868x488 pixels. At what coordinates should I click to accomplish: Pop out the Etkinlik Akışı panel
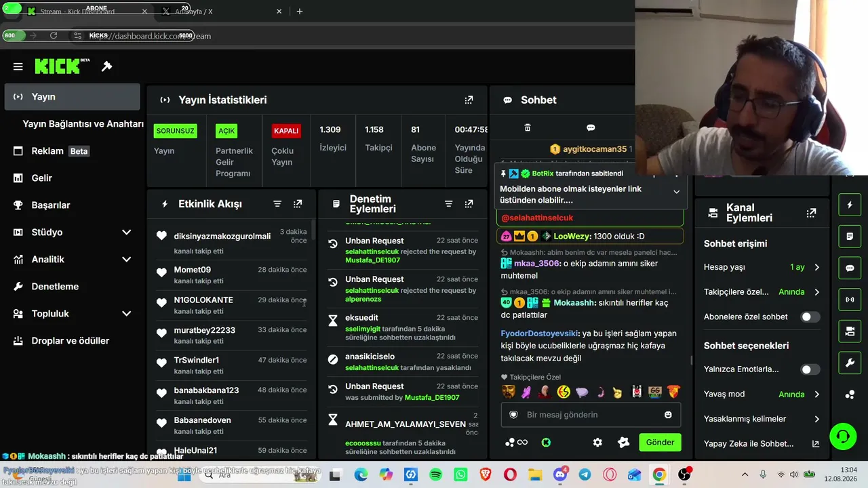[x=298, y=204]
